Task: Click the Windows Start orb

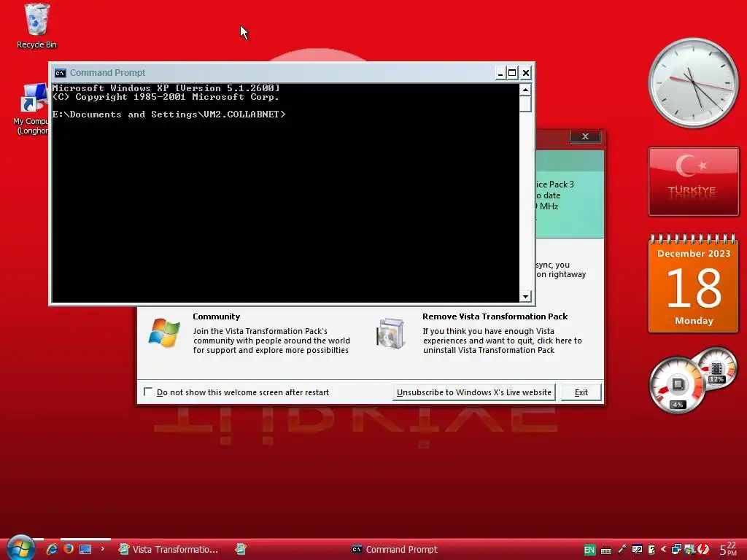Action: (x=21, y=548)
